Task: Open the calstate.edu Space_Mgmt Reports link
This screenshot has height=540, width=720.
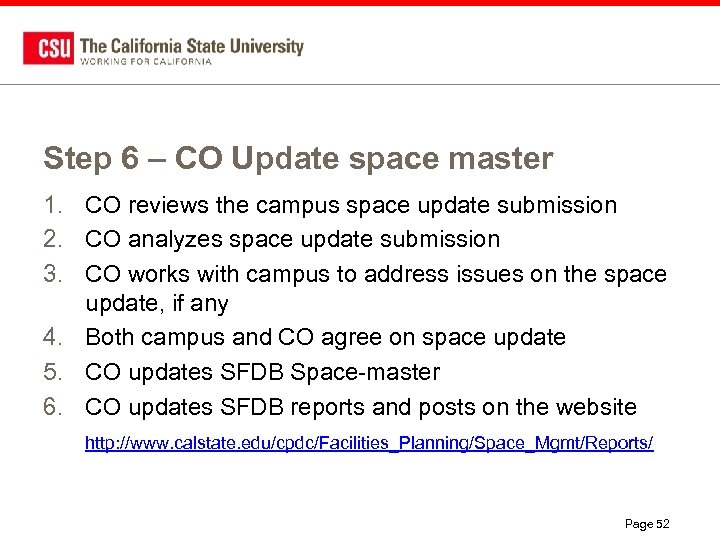Action: pos(369,443)
